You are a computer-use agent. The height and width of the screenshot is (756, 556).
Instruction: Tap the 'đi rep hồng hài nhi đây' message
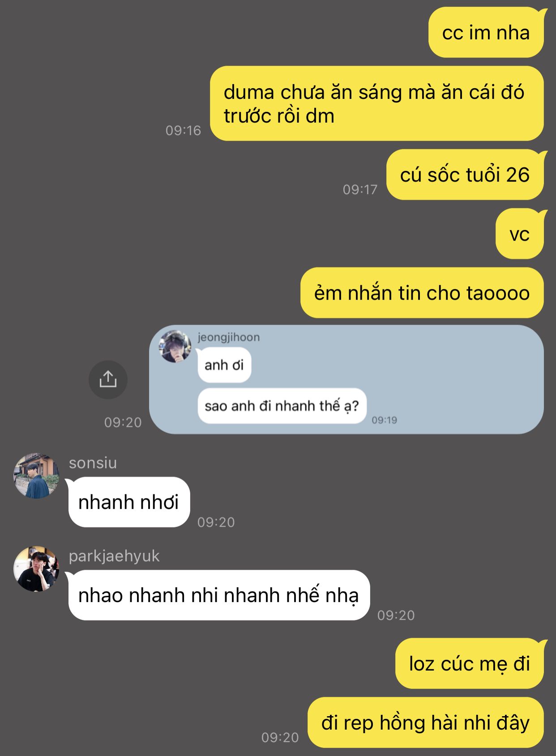[x=426, y=722]
